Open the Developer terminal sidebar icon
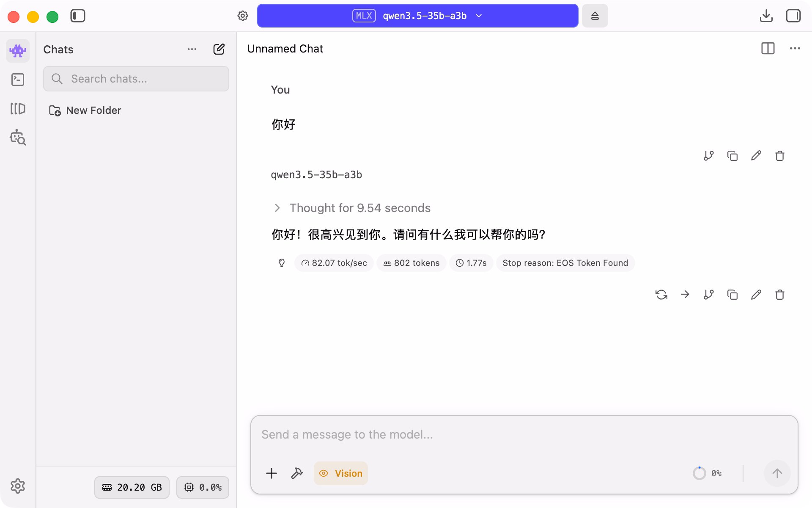The image size is (812, 508). click(x=18, y=80)
